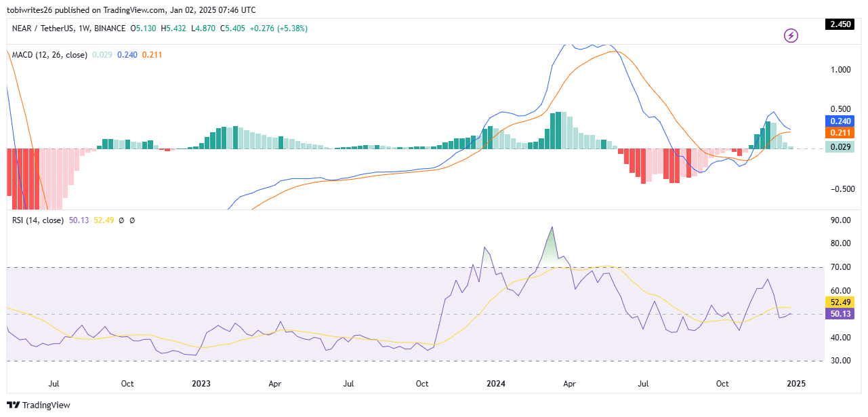Click the 70.00 level on RSI scale
This screenshot has width=868, height=417.
click(x=840, y=267)
